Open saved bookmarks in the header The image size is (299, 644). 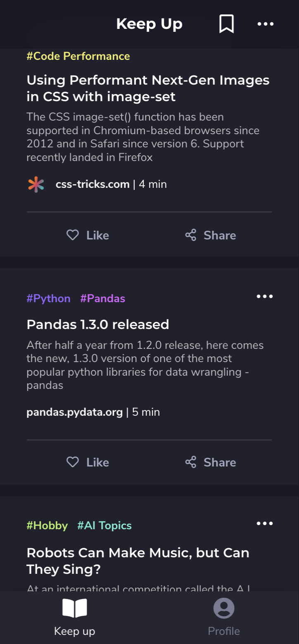click(x=226, y=24)
